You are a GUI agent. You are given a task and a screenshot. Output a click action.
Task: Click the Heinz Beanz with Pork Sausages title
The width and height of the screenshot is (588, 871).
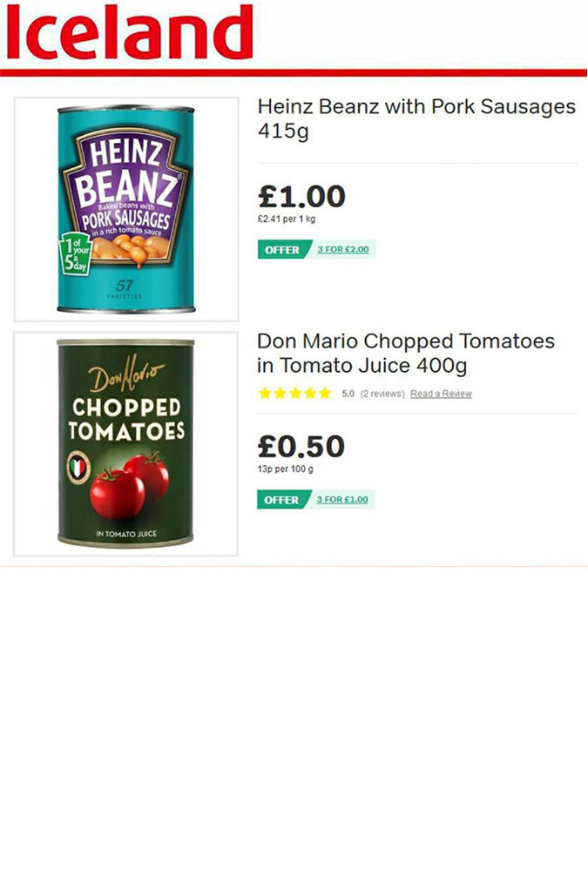pyautogui.click(x=416, y=118)
